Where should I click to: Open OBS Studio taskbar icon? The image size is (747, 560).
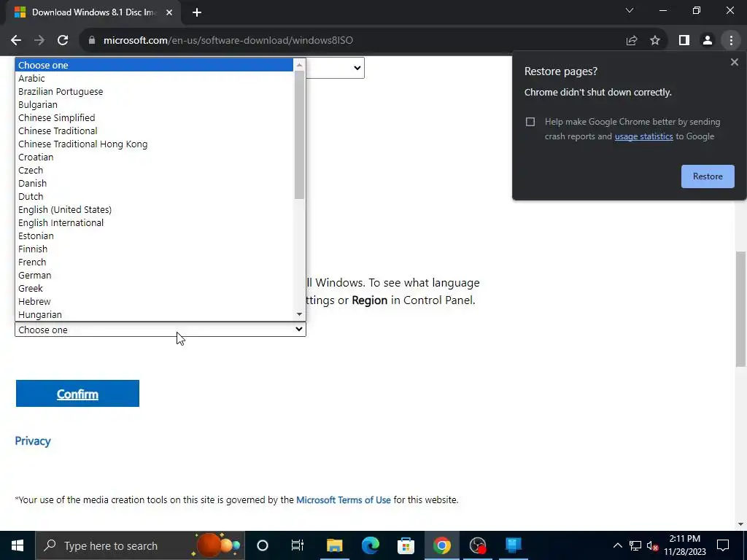477,545
